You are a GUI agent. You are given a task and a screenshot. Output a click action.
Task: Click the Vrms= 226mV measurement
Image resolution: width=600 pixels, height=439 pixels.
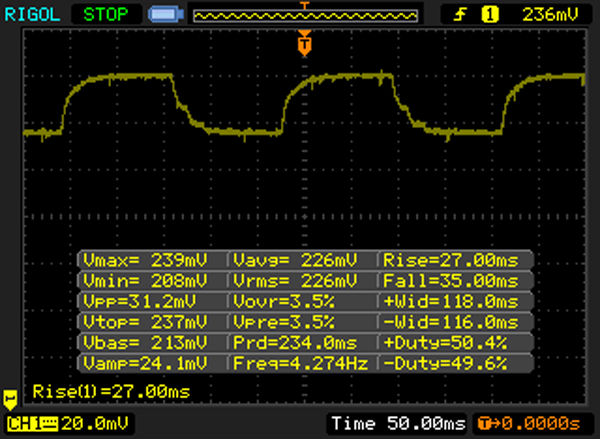point(295,281)
